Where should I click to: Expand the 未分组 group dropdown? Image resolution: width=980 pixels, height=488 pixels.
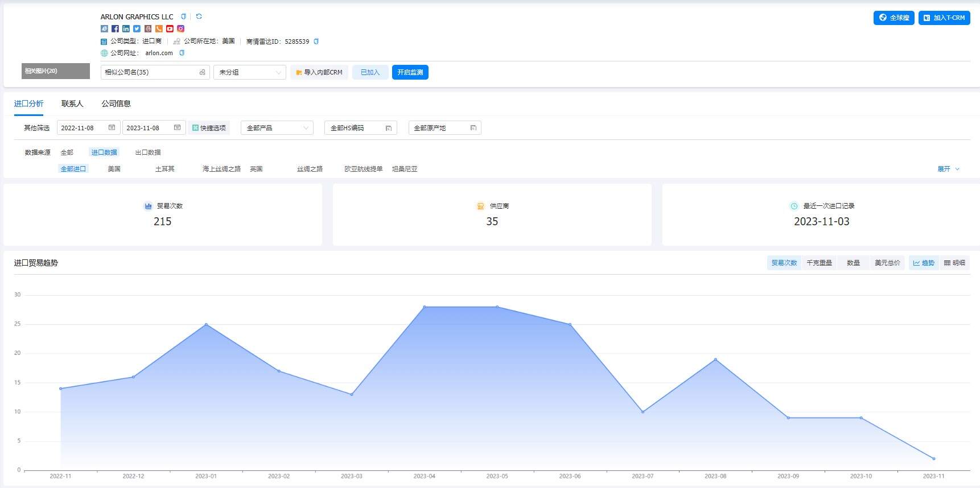pos(250,72)
